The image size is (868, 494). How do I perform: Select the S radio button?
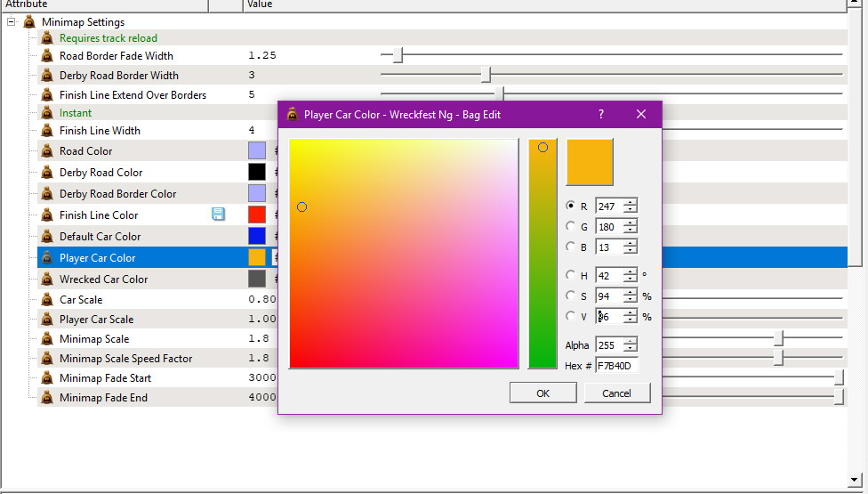tap(570, 296)
